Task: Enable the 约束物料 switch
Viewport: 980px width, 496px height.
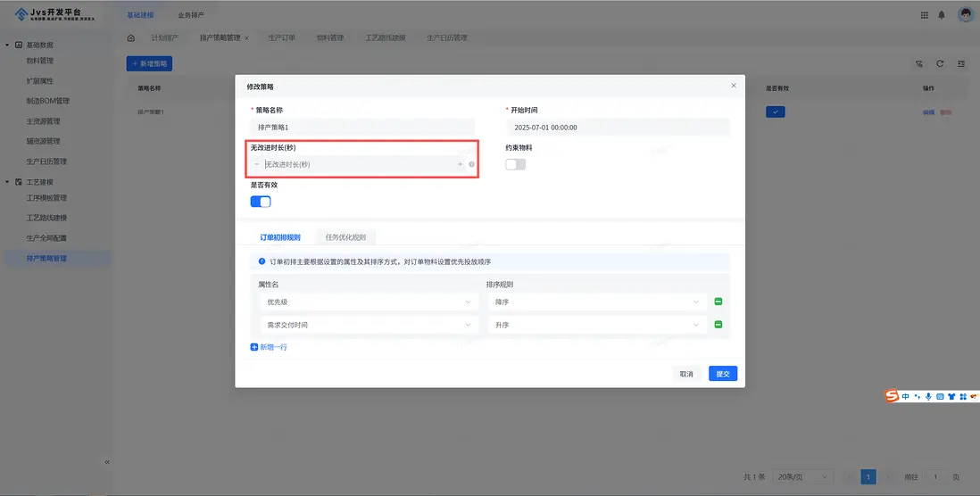Action: tap(516, 164)
